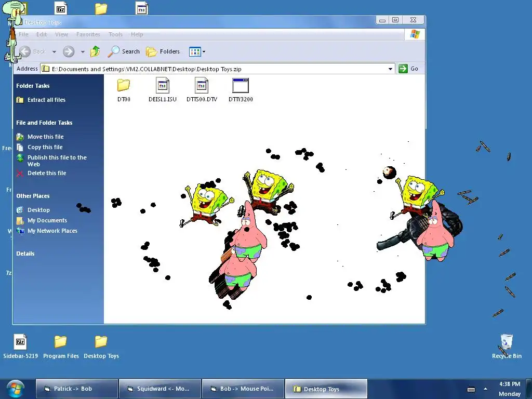
Task: Select the Program Files desktop folder
Action: coord(61,347)
